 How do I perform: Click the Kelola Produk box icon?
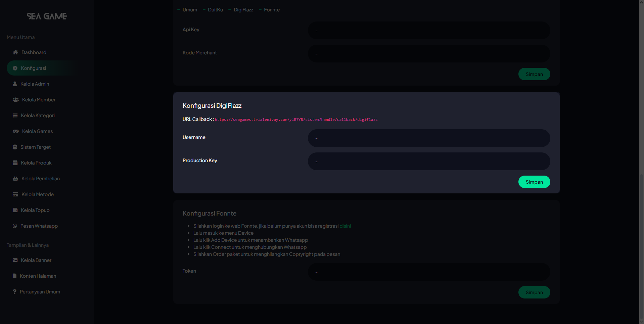pos(15,163)
